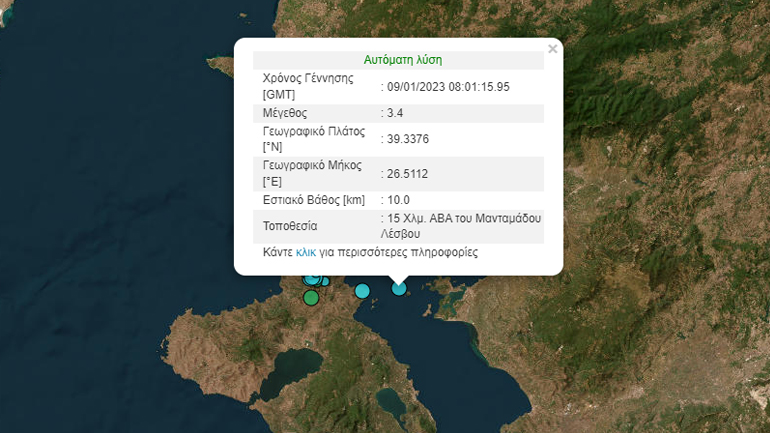Select the lone cyan marker left of the popup pointer
This screenshot has height=433, width=770.
pos(362,291)
